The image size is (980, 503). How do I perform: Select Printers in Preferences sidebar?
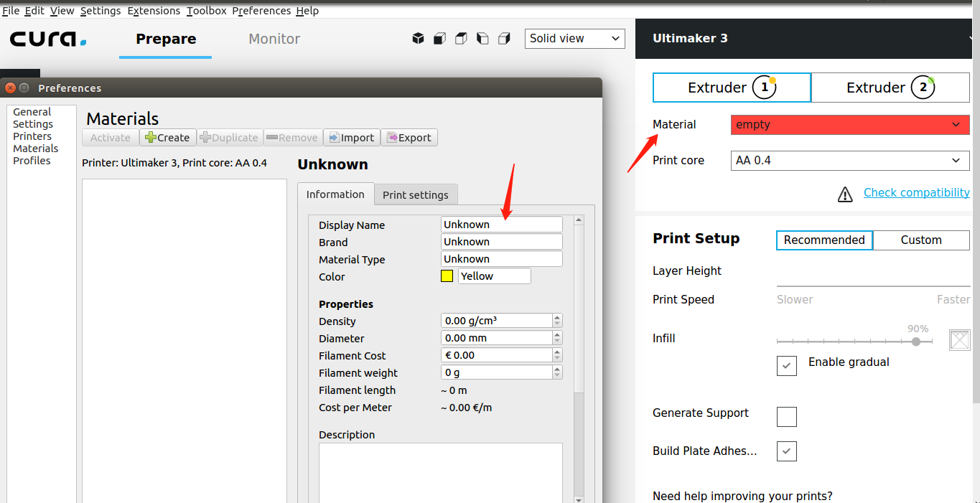(x=32, y=136)
